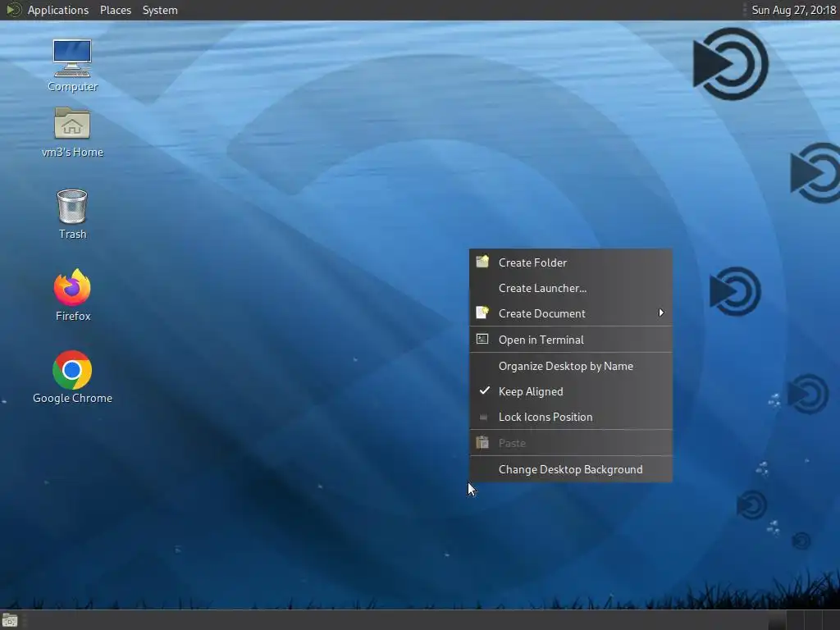Open the Applications menu
840x630 pixels.
click(x=58, y=10)
